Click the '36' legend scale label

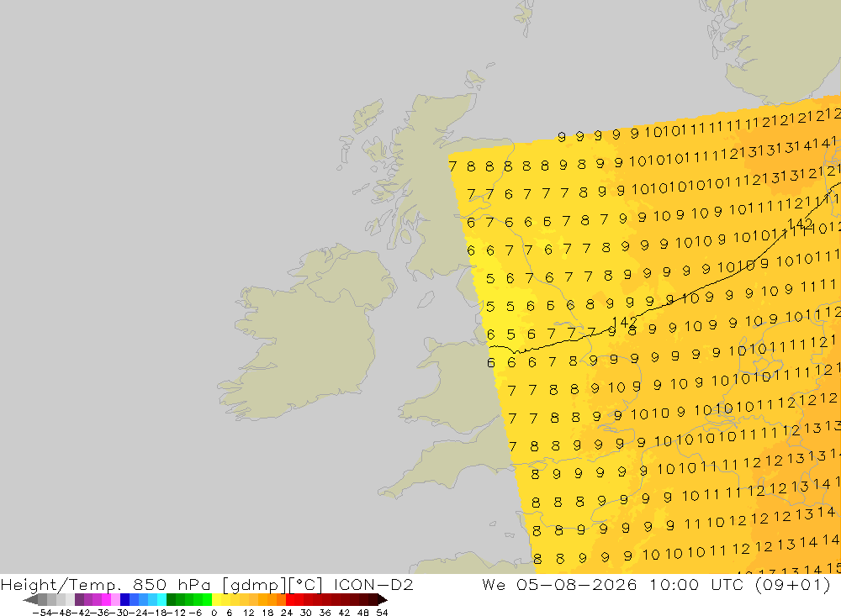pyautogui.click(x=325, y=613)
